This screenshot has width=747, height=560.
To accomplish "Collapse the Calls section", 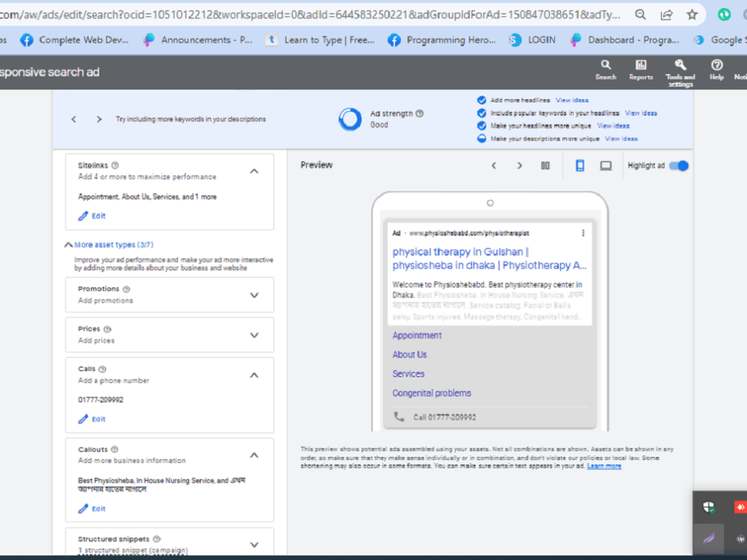I will (x=255, y=375).
